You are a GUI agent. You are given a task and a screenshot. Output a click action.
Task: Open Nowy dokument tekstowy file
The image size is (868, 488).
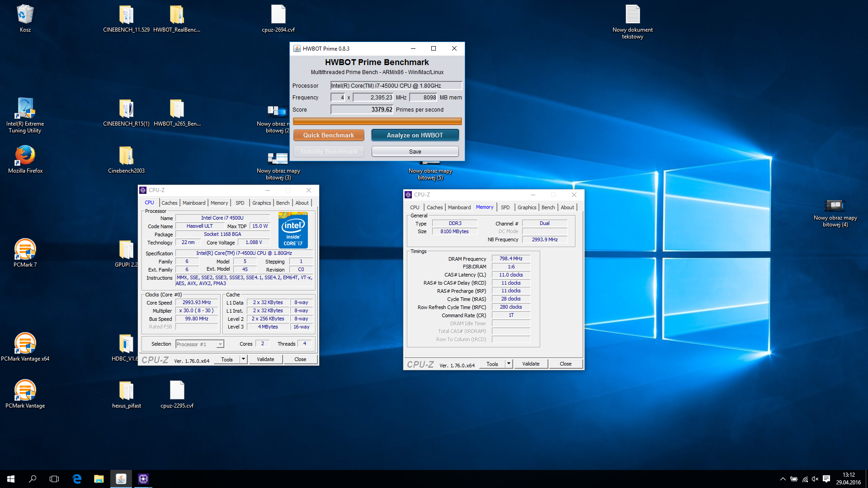coord(632,21)
